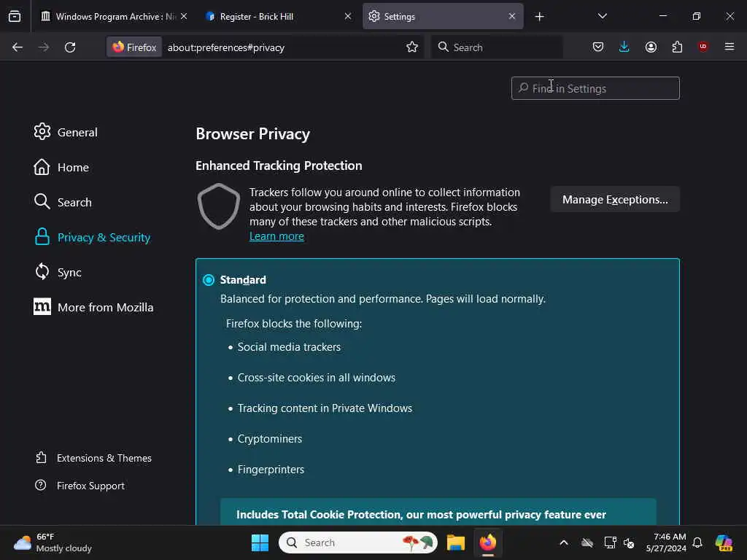Open the clock showing 7:46 AM

(x=666, y=542)
